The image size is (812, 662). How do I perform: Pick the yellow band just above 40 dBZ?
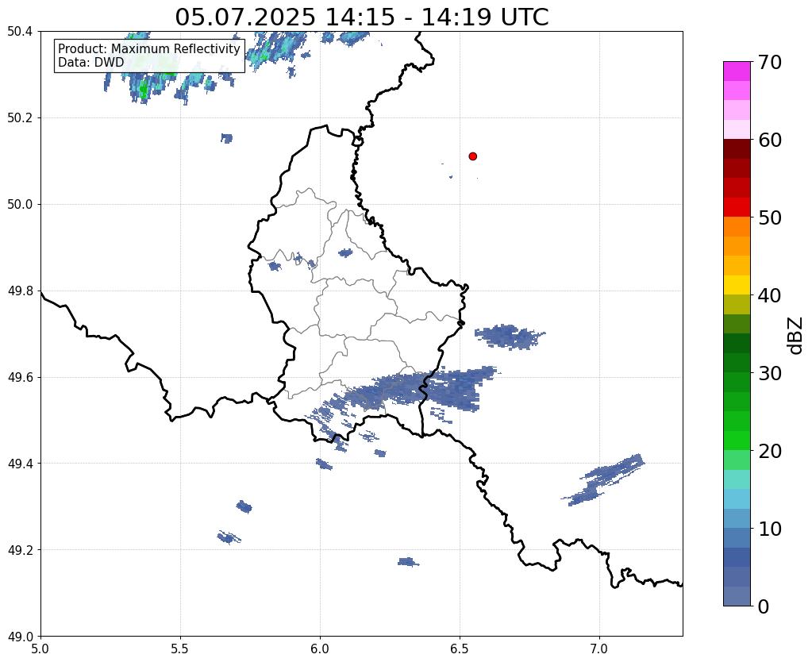(x=737, y=286)
